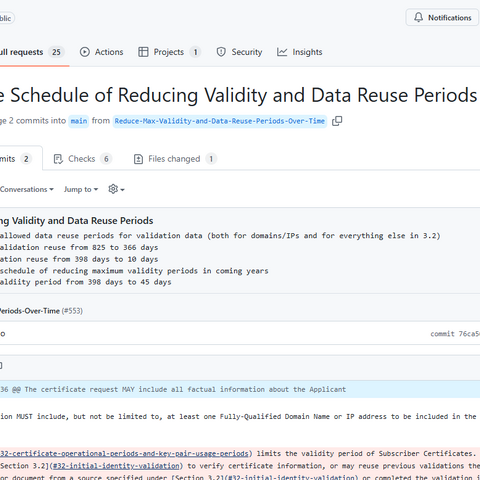Open the Pull requests tab

pyautogui.click(x=32, y=52)
